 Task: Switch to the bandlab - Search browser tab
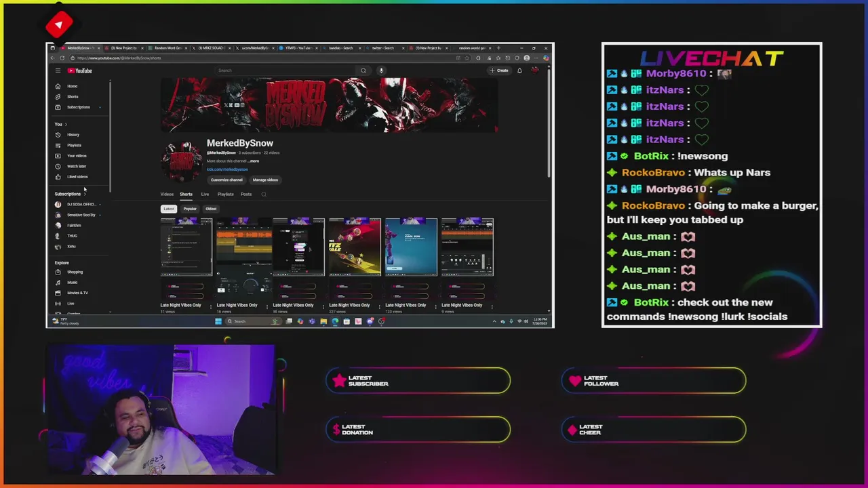pyautogui.click(x=340, y=48)
